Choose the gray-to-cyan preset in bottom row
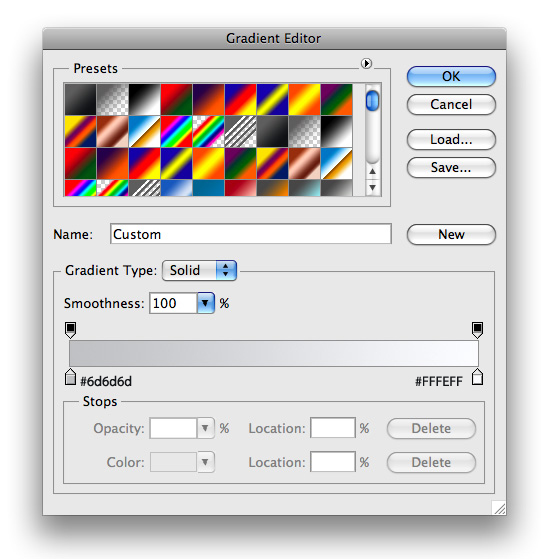 click(x=305, y=188)
